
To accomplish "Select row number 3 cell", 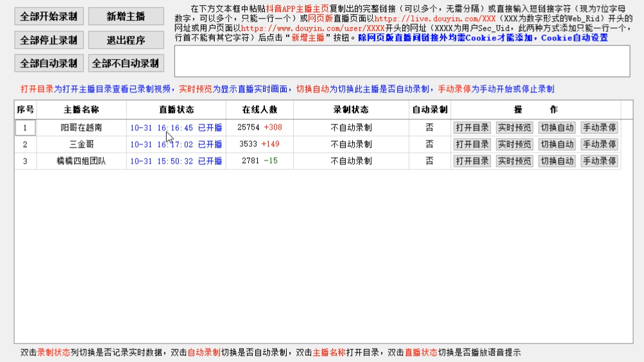I will point(26,161).
